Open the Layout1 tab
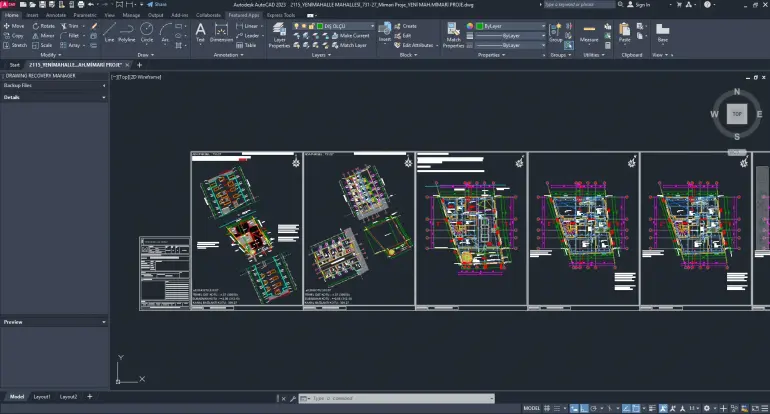Viewport: 770px width, 414px height. coord(42,397)
